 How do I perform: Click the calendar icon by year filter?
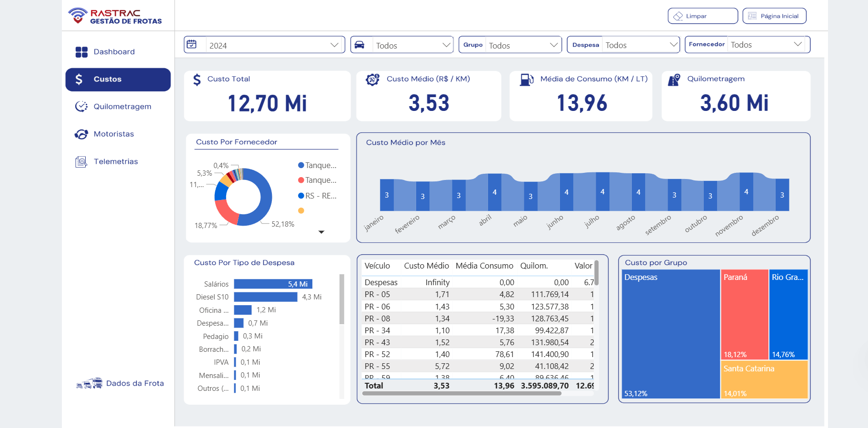[191, 45]
